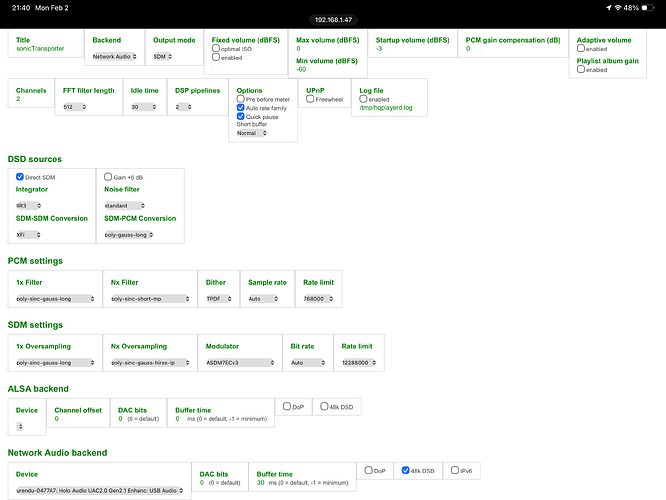666x500 pixels.
Task: Open the Modulator dropdown showing ASDM7ECv3
Action: click(239, 362)
